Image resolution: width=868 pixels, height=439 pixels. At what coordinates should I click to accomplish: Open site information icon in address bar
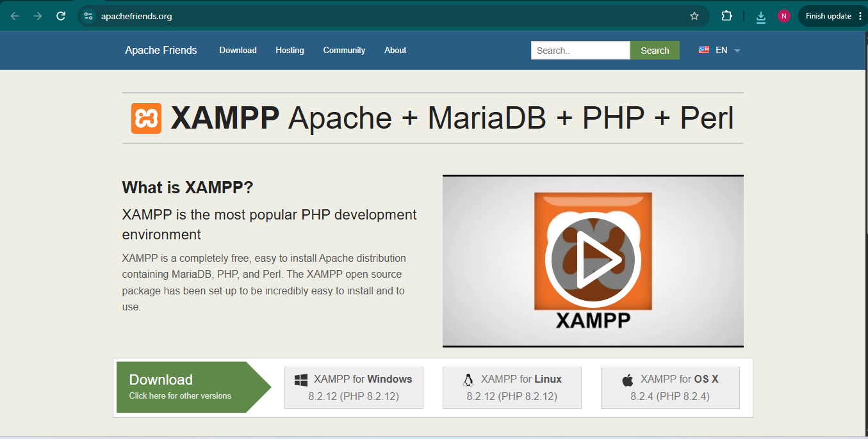[x=88, y=16]
